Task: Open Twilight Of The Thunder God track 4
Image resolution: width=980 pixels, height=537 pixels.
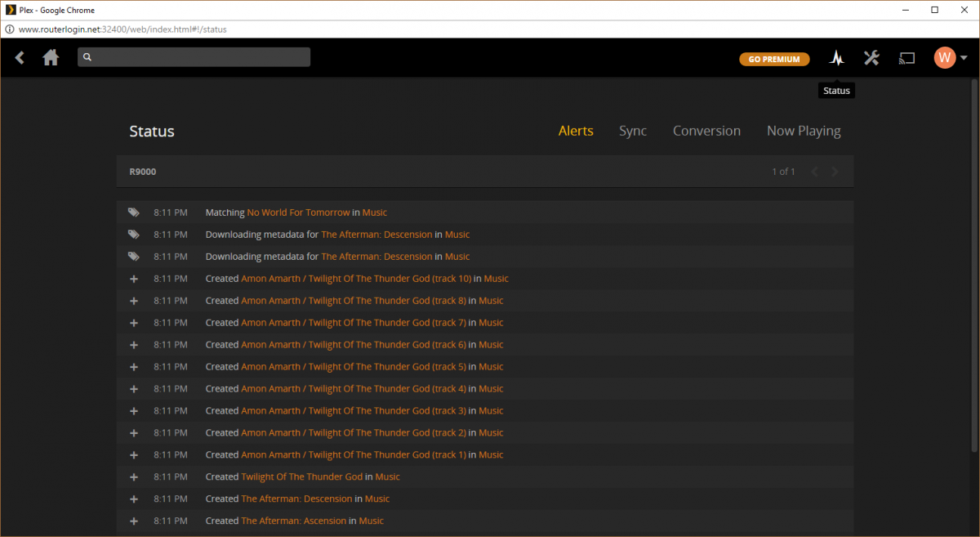Action: click(x=354, y=389)
